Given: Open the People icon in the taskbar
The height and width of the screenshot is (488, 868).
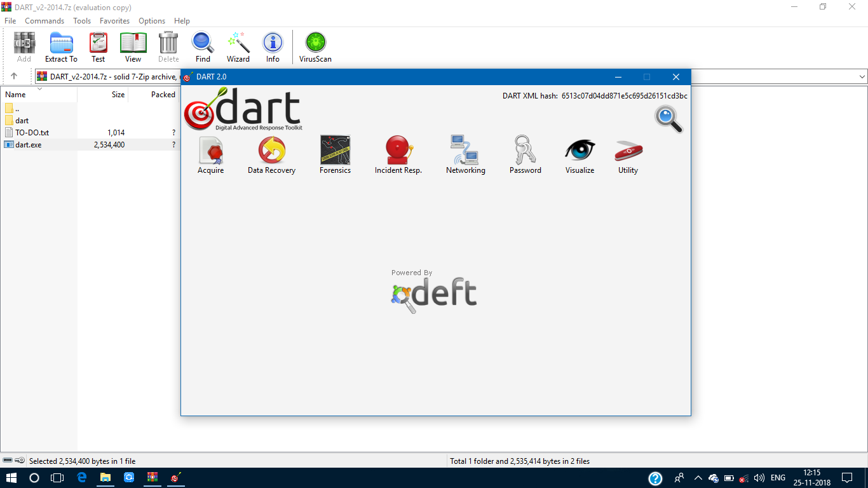Looking at the screenshot, I should point(679,478).
